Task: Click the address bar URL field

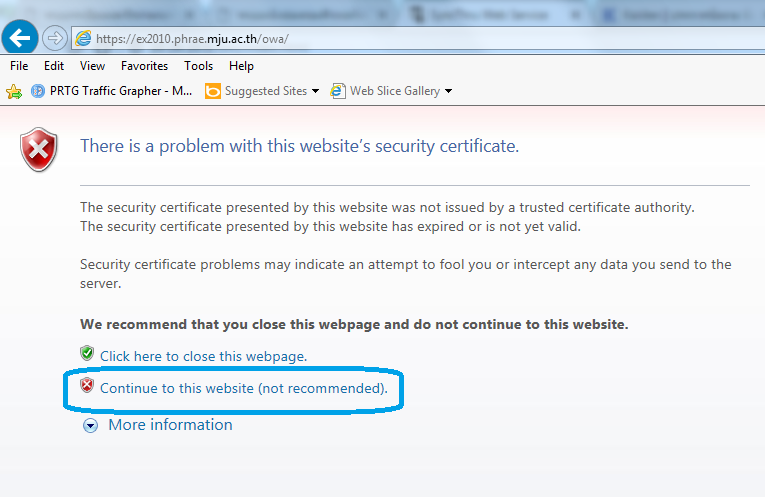Action: (418, 39)
